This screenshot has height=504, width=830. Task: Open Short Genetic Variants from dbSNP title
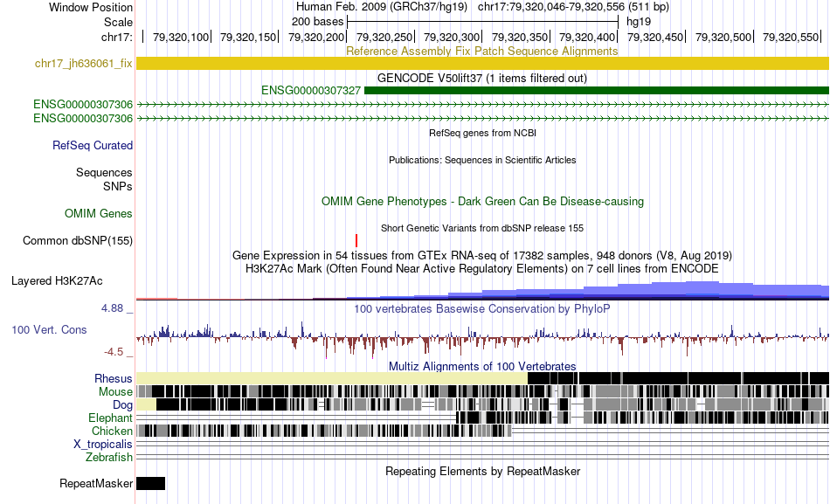click(482, 228)
